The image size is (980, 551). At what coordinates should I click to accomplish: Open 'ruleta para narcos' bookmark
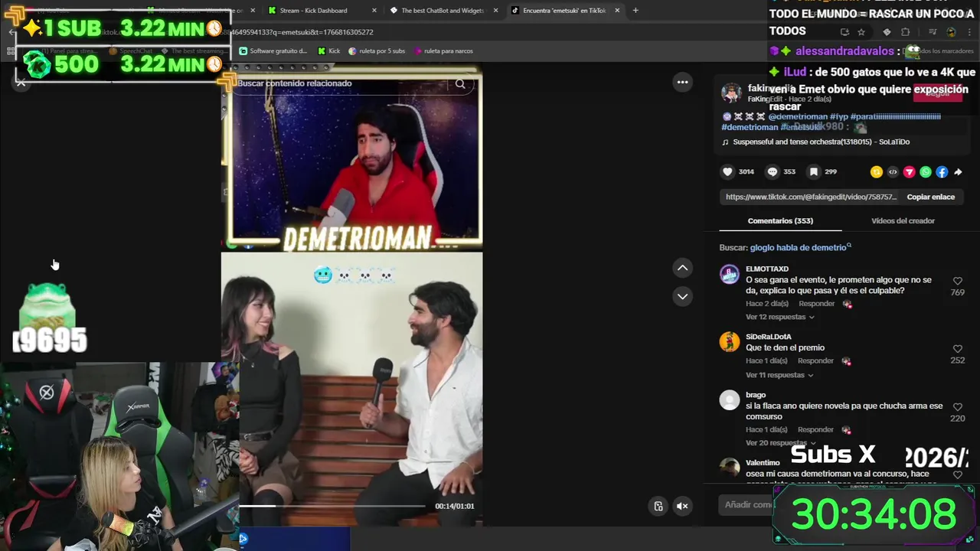[444, 51]
